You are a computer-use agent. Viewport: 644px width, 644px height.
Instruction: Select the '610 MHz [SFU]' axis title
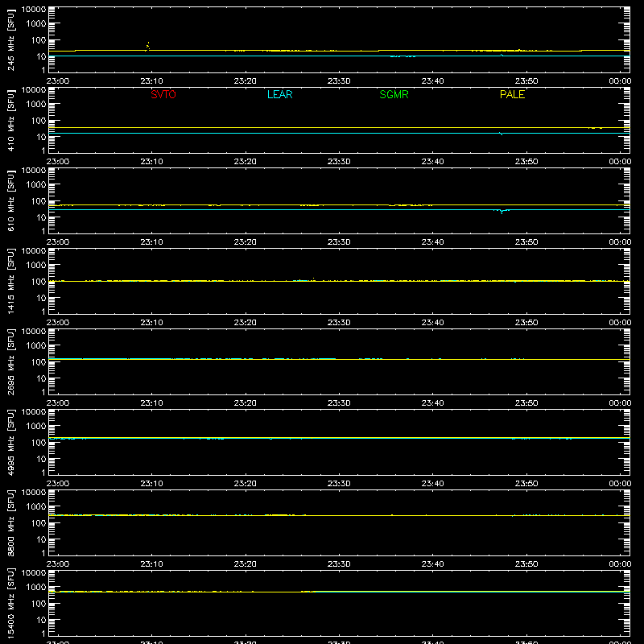coord(10,200)
